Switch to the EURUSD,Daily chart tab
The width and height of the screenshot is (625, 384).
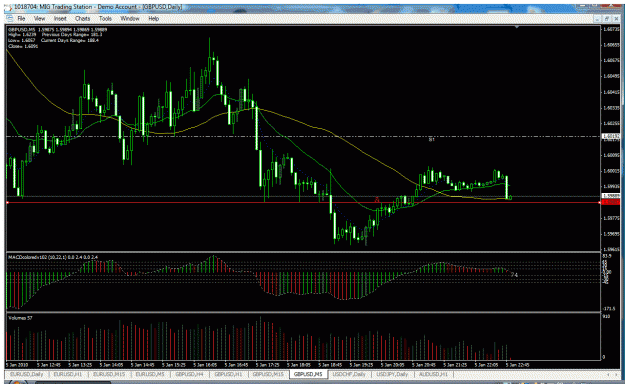point(26,374)
